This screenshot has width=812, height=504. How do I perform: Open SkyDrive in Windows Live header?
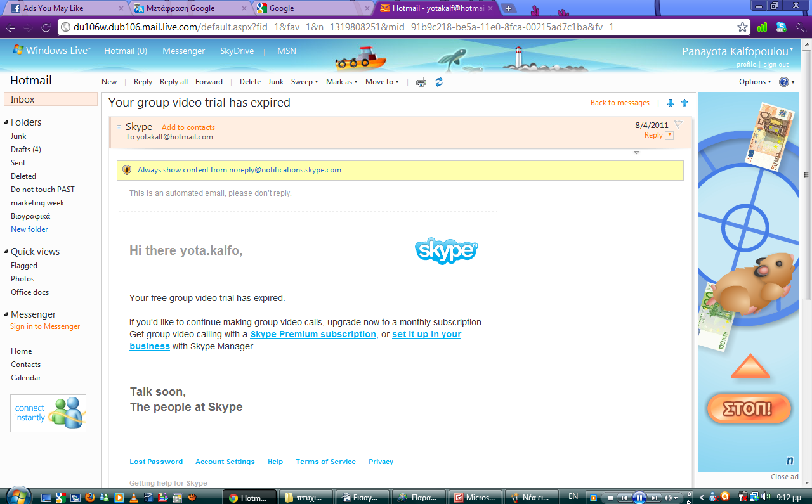pos(237,51)
